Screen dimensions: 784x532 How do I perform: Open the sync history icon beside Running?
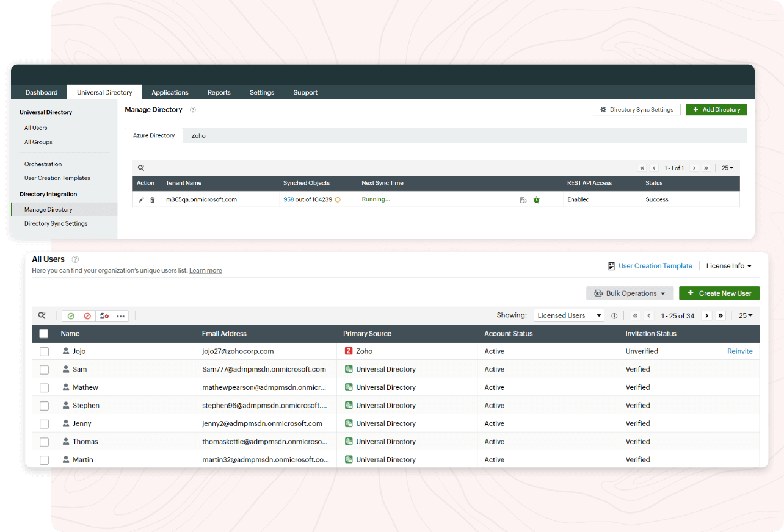(523, 200)
